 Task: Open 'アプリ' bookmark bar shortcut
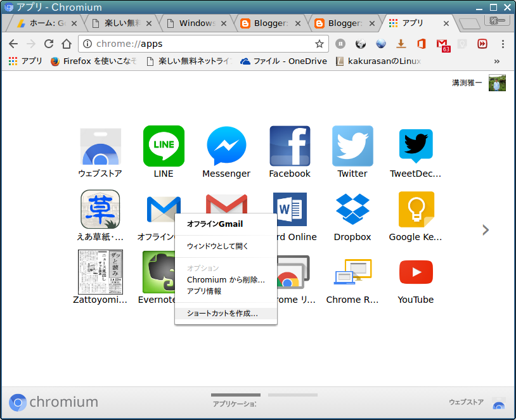click(25, 61)
